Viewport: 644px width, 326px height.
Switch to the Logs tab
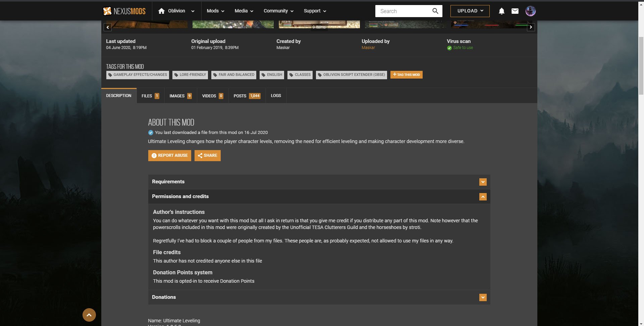(276, 96)
